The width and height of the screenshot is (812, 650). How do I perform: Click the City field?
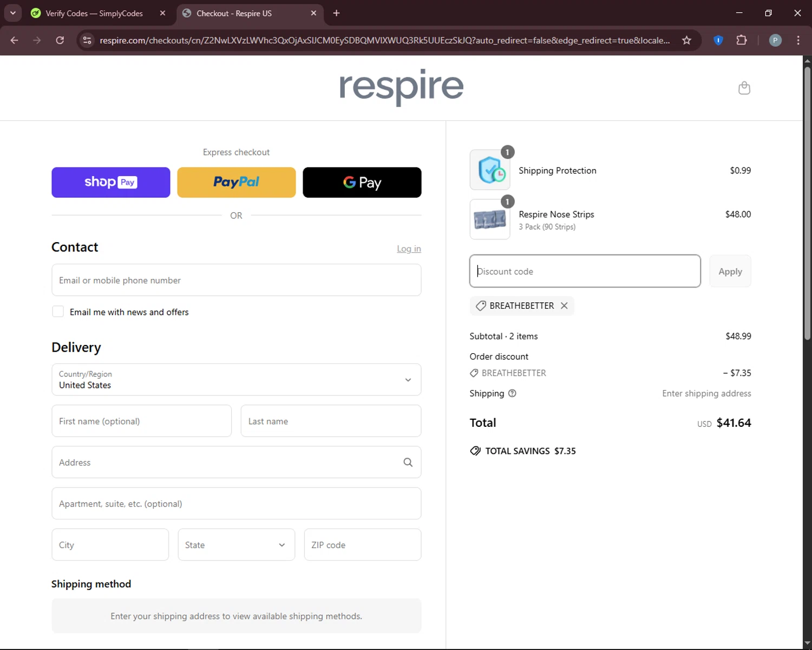click(x=110, y=545)
